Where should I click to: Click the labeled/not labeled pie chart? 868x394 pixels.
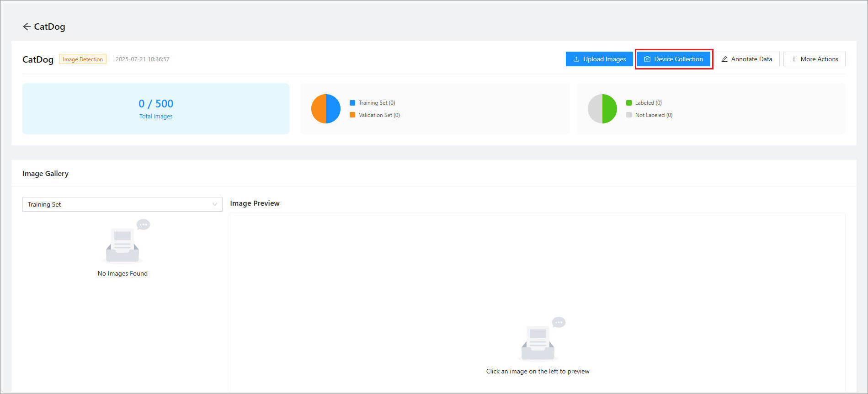point(602,109)
